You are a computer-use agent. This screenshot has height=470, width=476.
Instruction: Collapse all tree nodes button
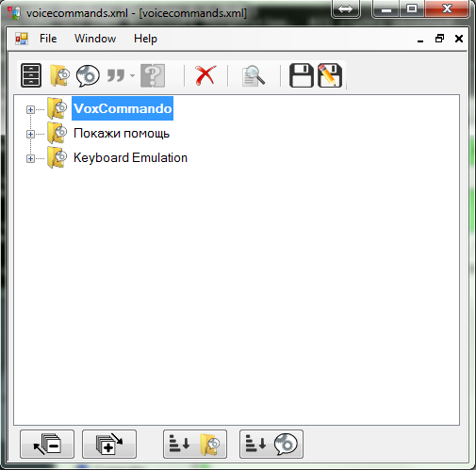coord(47,444)
